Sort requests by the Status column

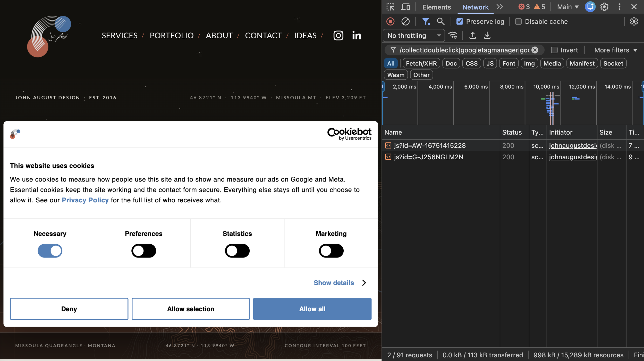point(514,132)
